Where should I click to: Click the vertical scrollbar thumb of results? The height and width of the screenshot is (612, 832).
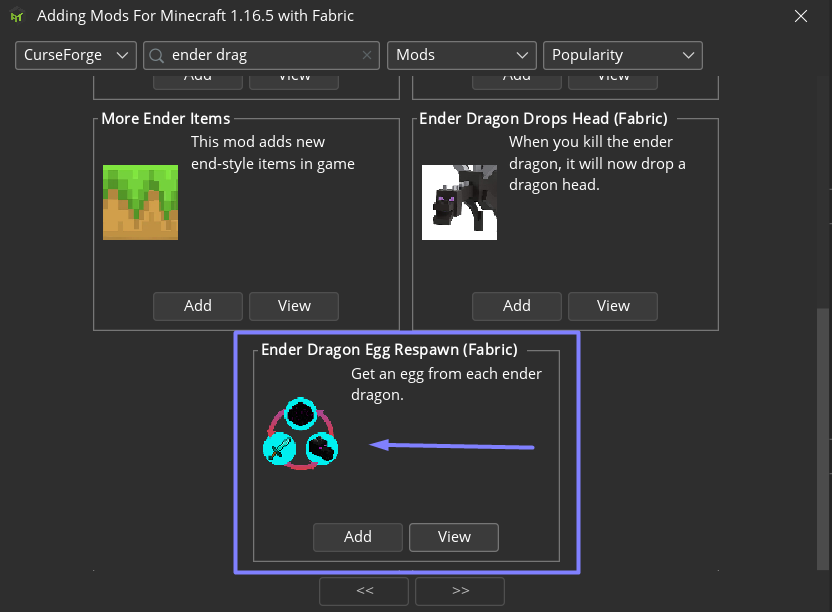(x=823, y=439)
